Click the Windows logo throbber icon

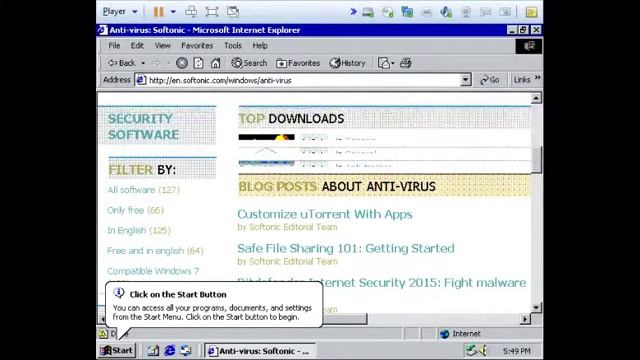pos(529,46)
